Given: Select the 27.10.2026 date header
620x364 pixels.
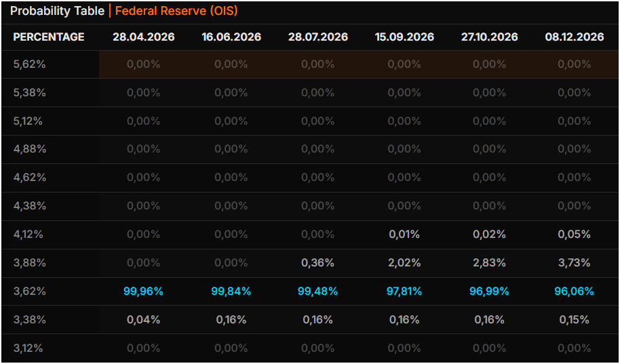Looking at the screenshot, I should tap(489, 37).
